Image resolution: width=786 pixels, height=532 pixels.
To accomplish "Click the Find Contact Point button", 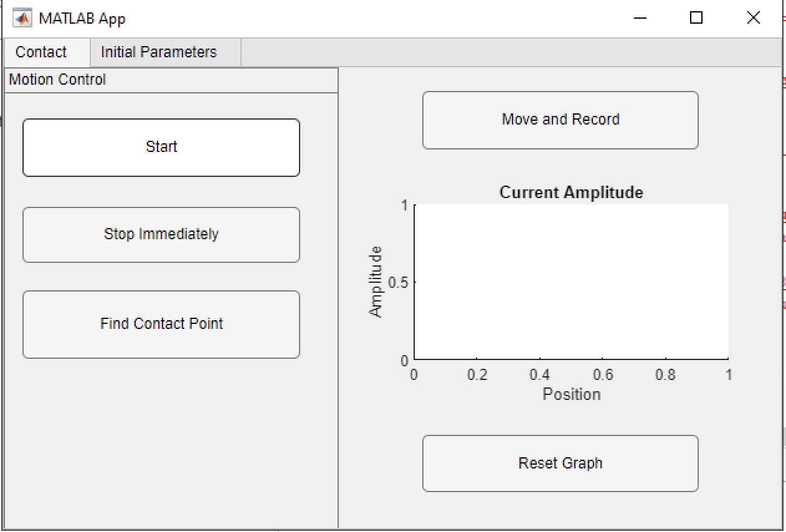I will [161, 324].
